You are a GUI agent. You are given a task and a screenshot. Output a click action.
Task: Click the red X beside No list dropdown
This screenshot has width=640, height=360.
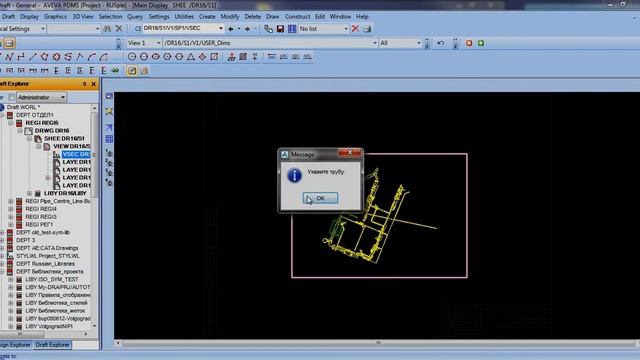355,29
